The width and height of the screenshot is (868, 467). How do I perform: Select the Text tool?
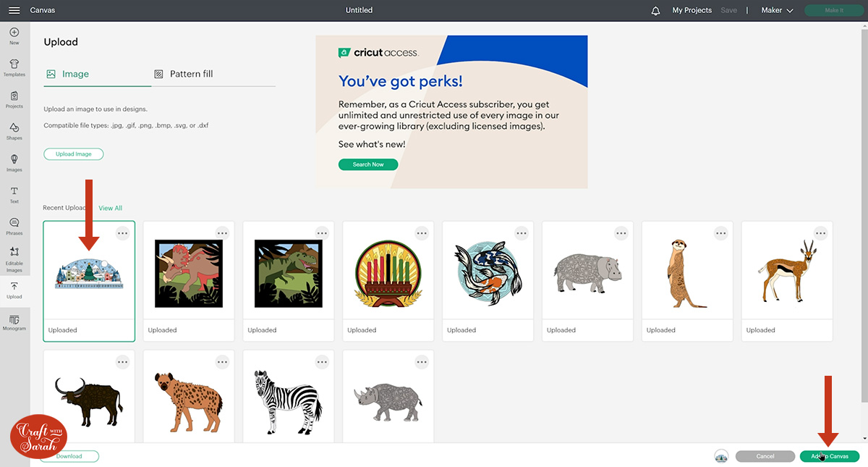pyautogui.click(x=14, y=194)
